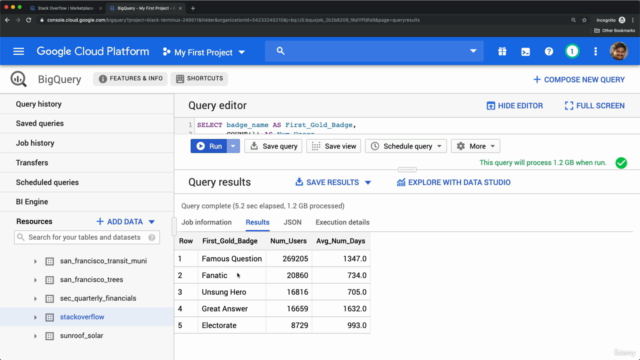The height and width of the screenshot is (360, 640).
Task: Click the BigQuery logo icon
Action: 19,79
